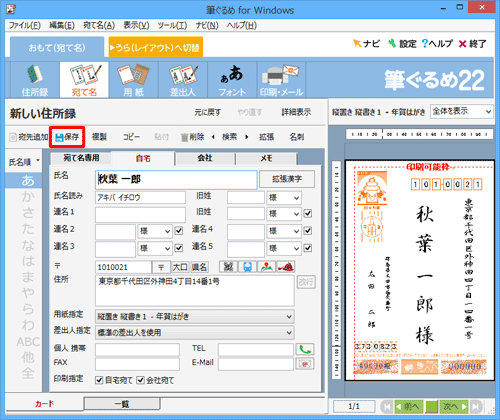The height and width of the screenshot is (420, 500).
Task: Toggle the 連名4 checkbox
Action: (308, 231)
